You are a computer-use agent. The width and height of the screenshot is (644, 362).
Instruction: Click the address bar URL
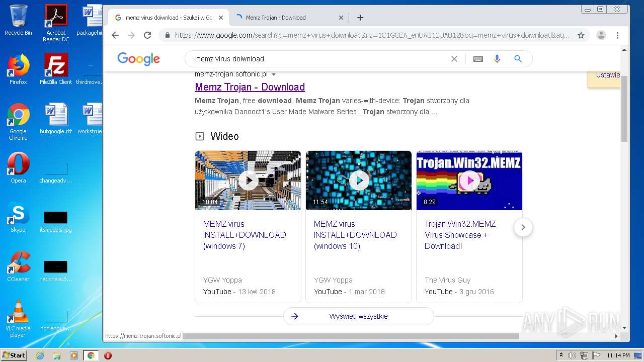pyautogui.click(x=372, y=35)
